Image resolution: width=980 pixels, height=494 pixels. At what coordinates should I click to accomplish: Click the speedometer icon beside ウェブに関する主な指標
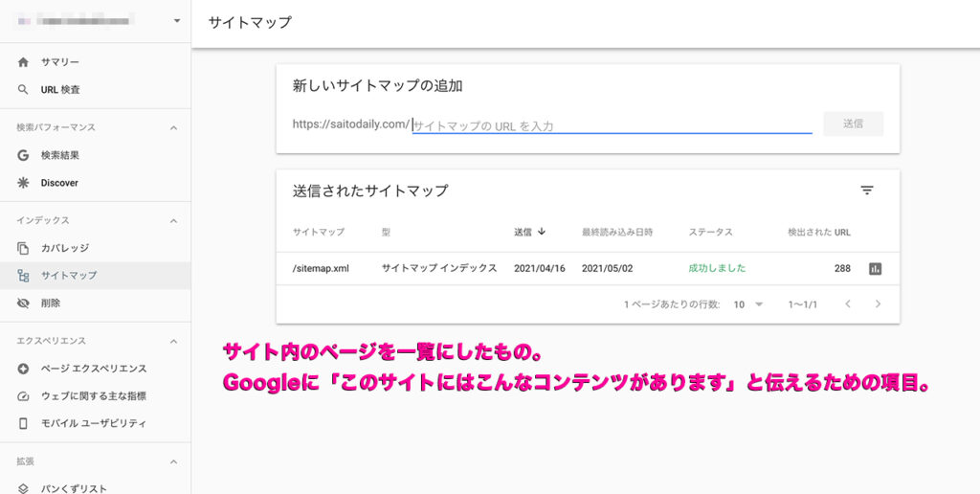(23, 395)
